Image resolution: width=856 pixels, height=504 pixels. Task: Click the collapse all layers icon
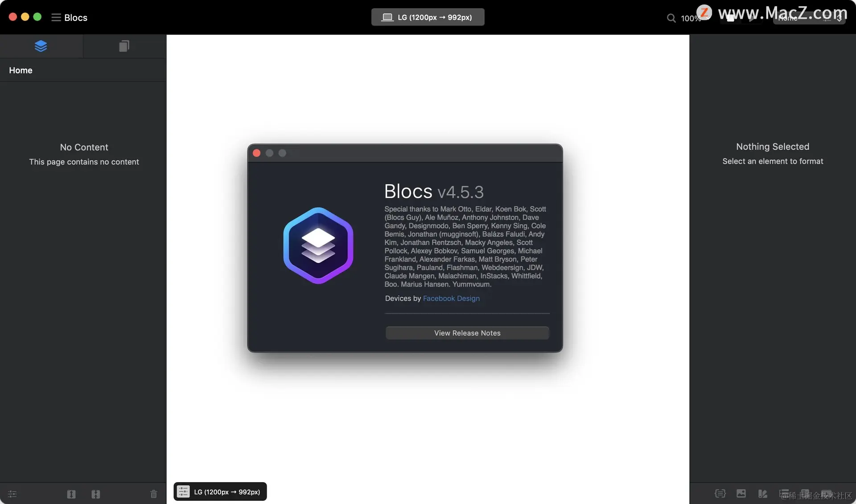96,494
